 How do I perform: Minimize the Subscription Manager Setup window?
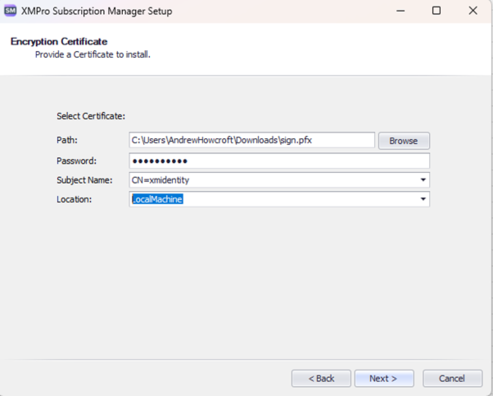(x=400, y=11)
